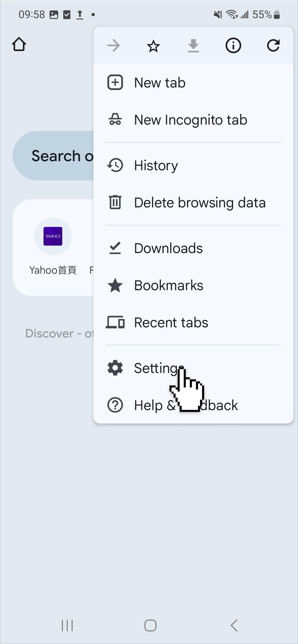Tap the Android back navigation button
The image size is (298, 644).
point(234,625)
